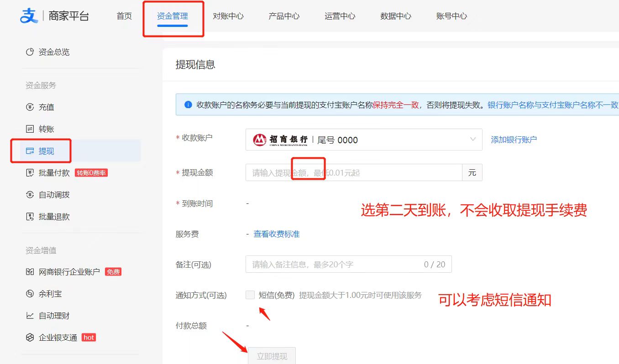619x364 pixels.
Task: Open the 数据中心 tab
Action: [x=396, y=16]
